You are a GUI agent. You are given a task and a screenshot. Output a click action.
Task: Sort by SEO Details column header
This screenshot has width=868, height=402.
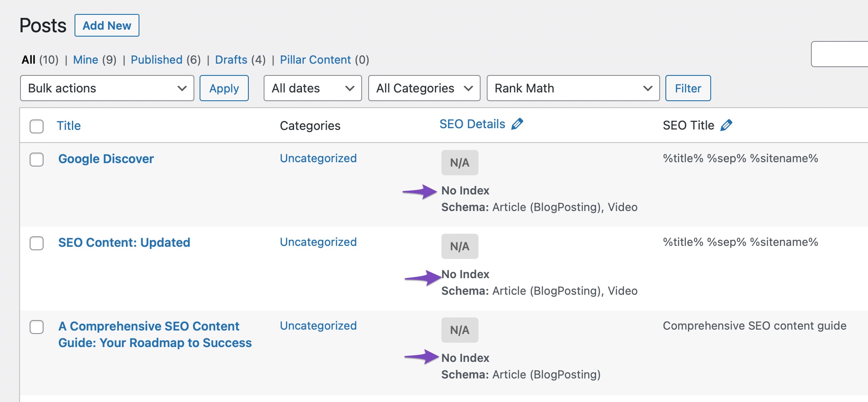click(472, 124)
